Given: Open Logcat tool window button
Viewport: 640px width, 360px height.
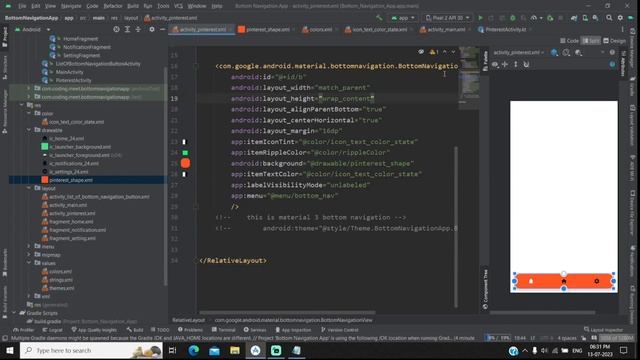Looking at the screenshot, I should click(x=53, y=330).
